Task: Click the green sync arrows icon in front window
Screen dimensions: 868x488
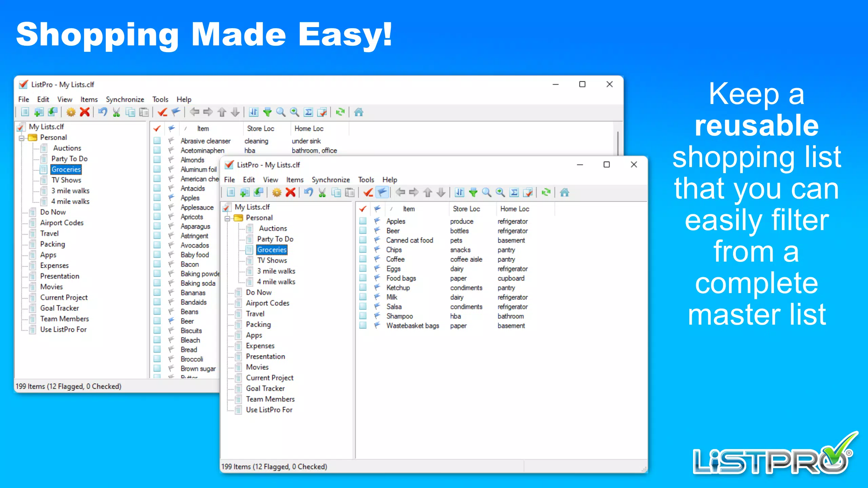Action: click(x=546, y=192)
